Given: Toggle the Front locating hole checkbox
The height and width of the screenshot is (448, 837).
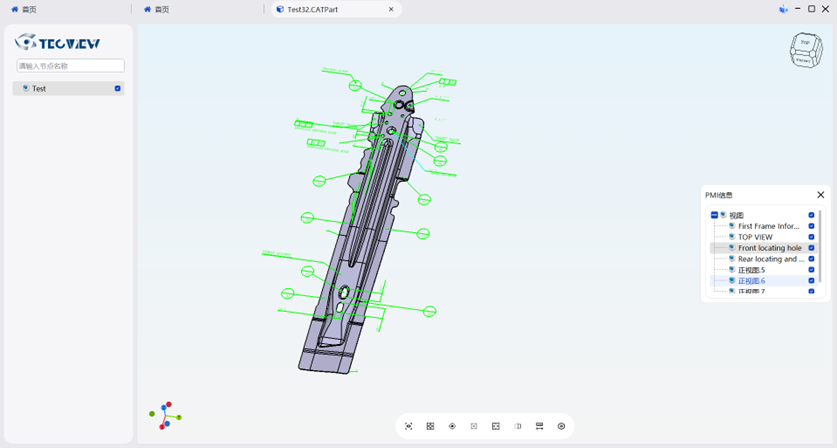Looking at the screenshot, I should point(811,248).
